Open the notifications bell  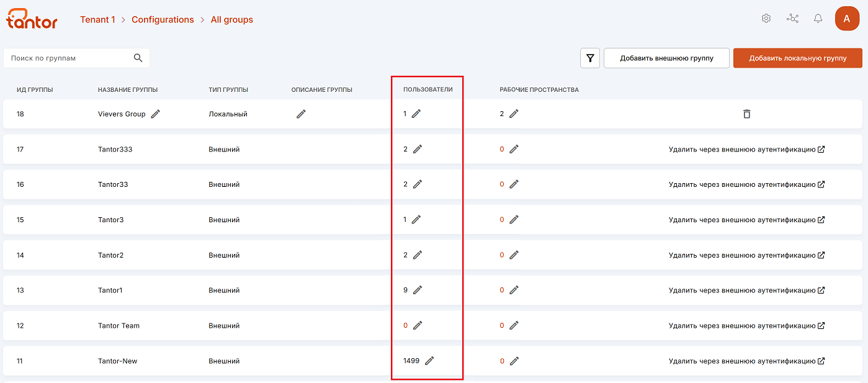(818, 19)
